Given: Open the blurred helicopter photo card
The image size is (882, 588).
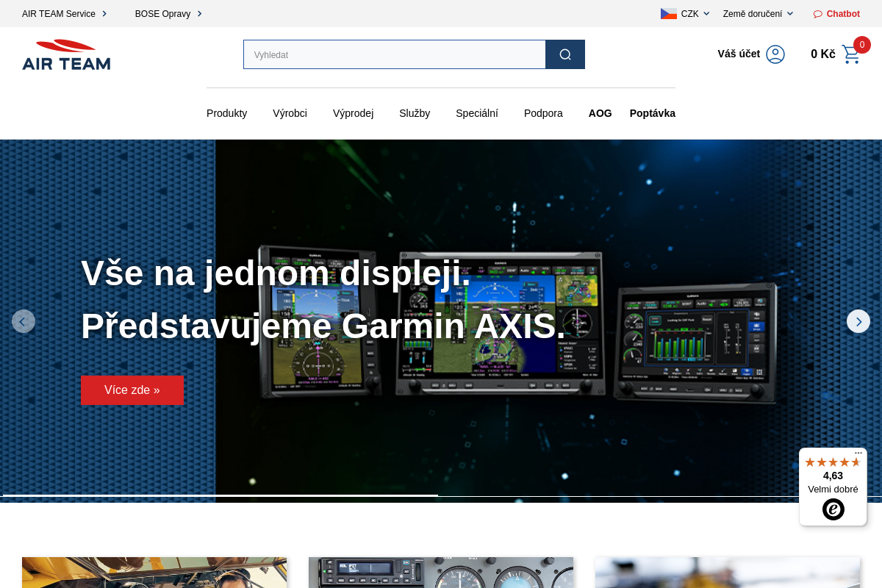Looking at the screenshot, I should (x=728, y=573).
